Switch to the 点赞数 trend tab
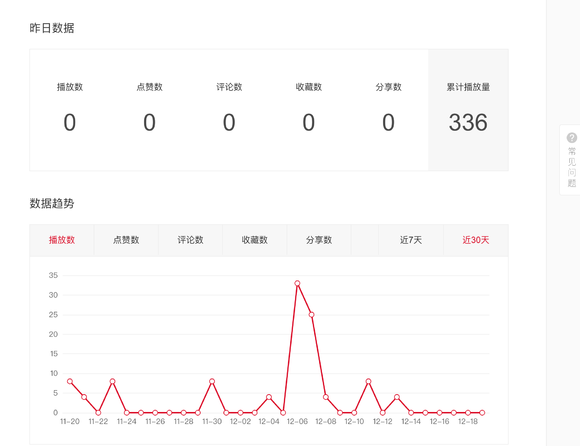This screenshot has height=446, width=580. tap(126, 240)
